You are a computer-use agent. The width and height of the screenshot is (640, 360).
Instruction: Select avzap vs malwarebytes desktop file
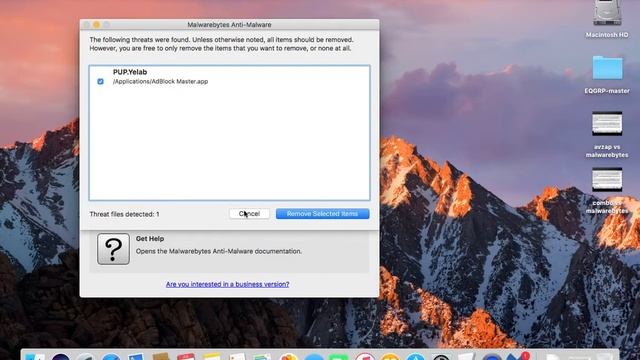tap(607, 123)
